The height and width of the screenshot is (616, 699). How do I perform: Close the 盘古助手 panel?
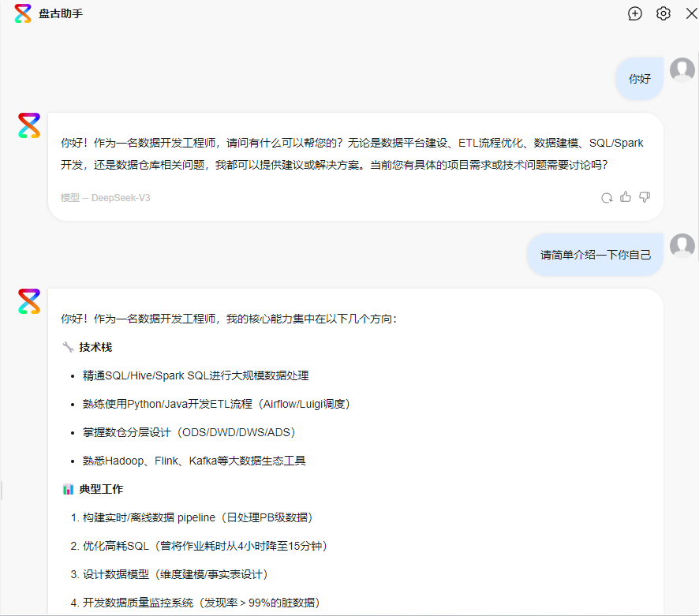(691, 14)
